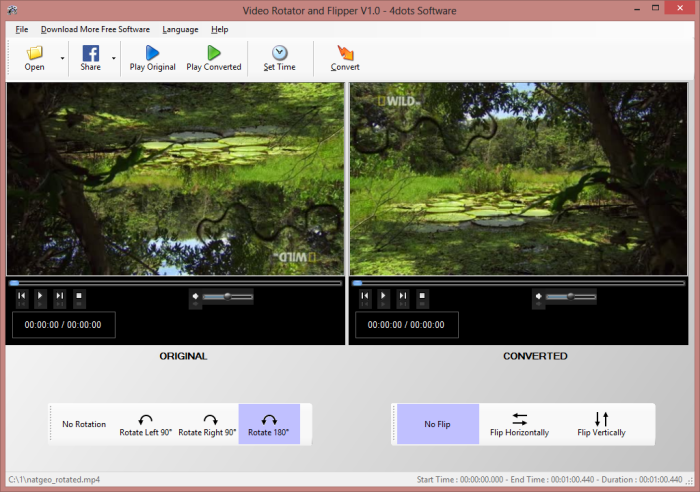Image resolution: width=700 pixels, height=492 pixels.
Task: Open Download More Free Software menu
Action: pos(95,29)
